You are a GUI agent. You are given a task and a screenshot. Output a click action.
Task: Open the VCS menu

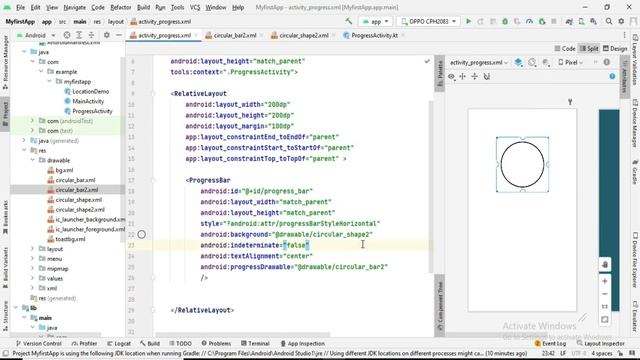tap(195, 7)
